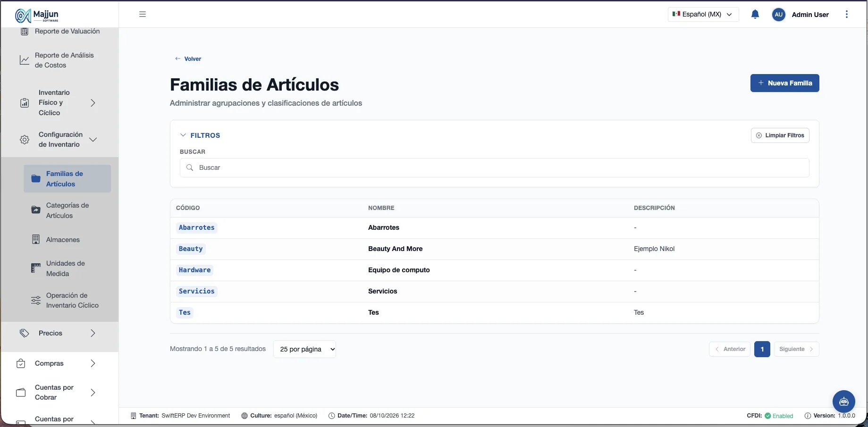
Task: Expand Cuentas por Cobrar chevron
Action: tap(93, 393)
